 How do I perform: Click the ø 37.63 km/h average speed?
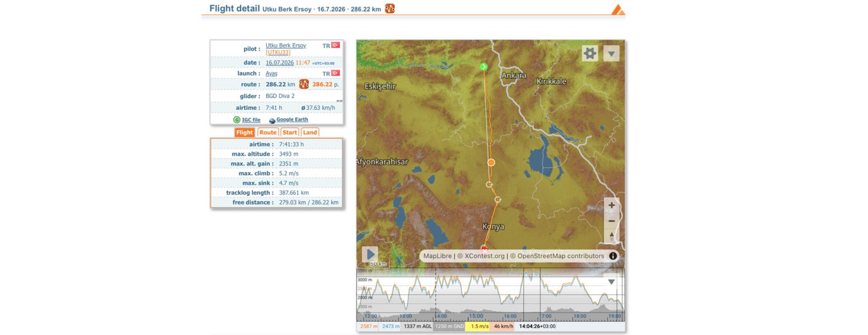click(318, 108)
